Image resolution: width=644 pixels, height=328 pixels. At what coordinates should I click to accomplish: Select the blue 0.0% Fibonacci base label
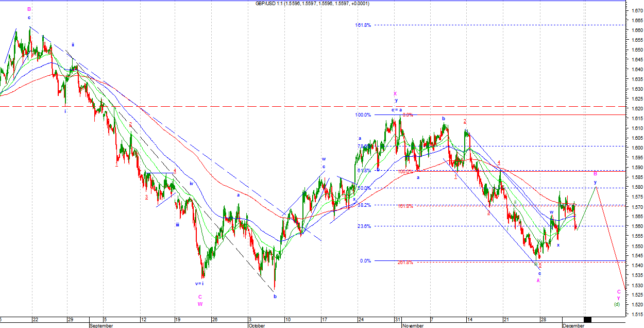pos(365,261)
